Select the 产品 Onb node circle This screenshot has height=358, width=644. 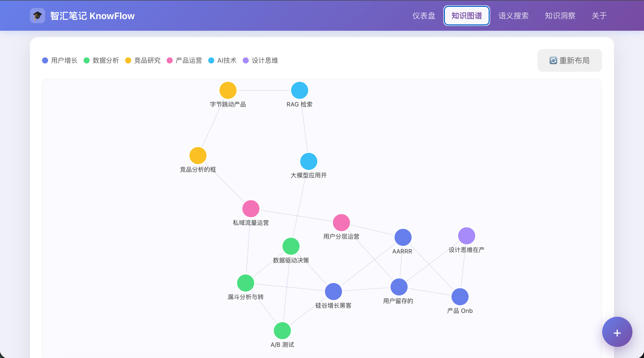pos(460,297)
